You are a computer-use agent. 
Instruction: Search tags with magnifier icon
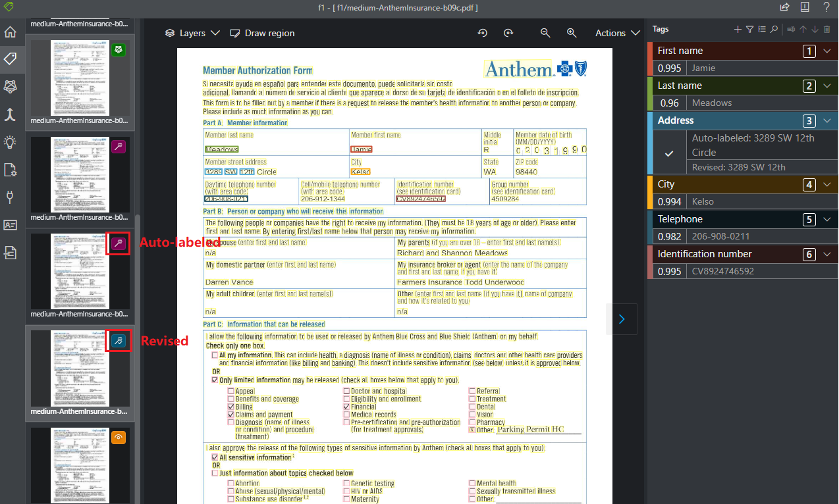774,29
